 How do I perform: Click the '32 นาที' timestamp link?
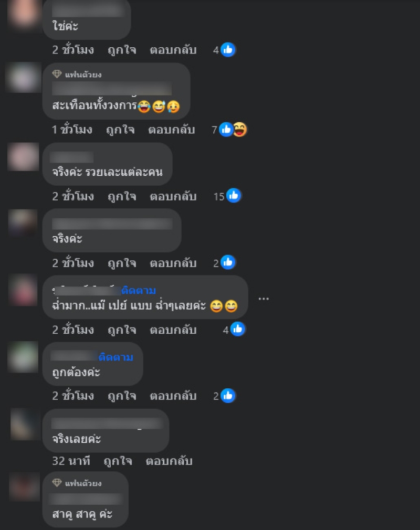(71, 461)
